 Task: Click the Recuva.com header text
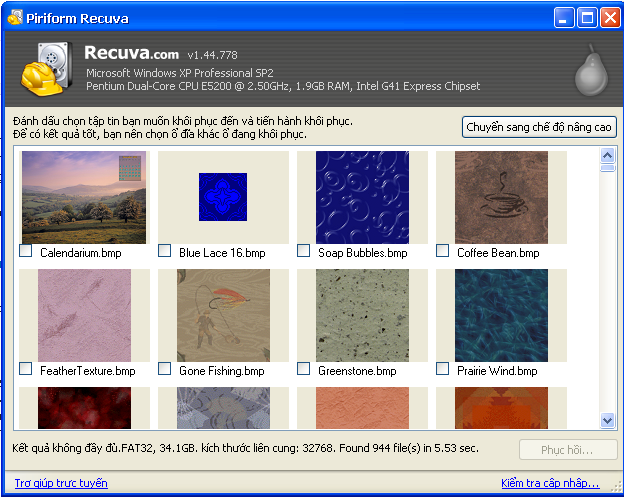(x=132, y=53)
